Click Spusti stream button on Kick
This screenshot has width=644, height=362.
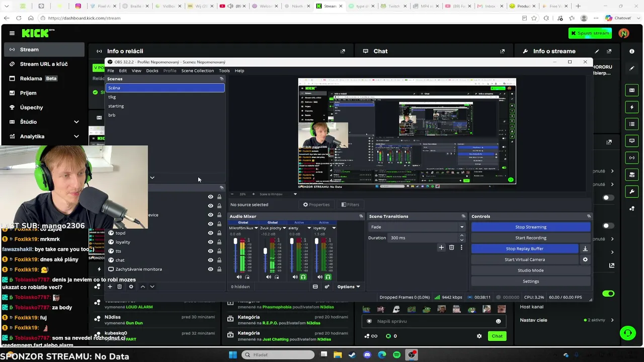(590, 33)
